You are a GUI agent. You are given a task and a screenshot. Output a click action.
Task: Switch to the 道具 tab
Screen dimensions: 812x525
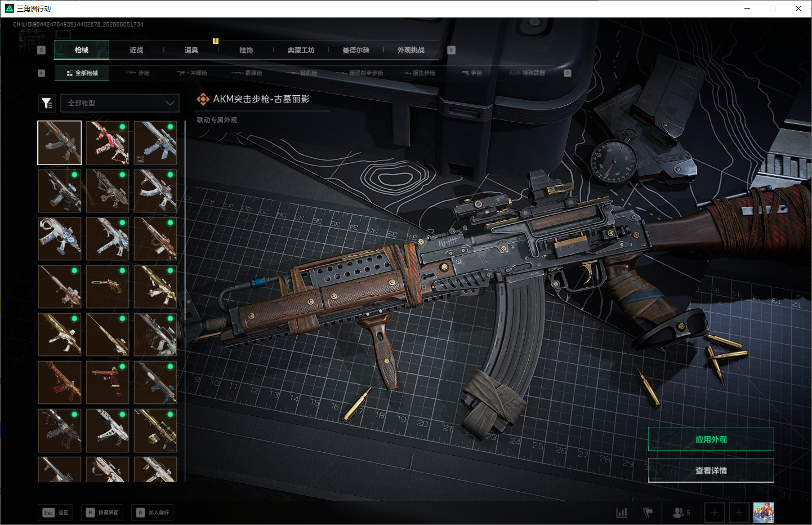click(x=191, y=50)
